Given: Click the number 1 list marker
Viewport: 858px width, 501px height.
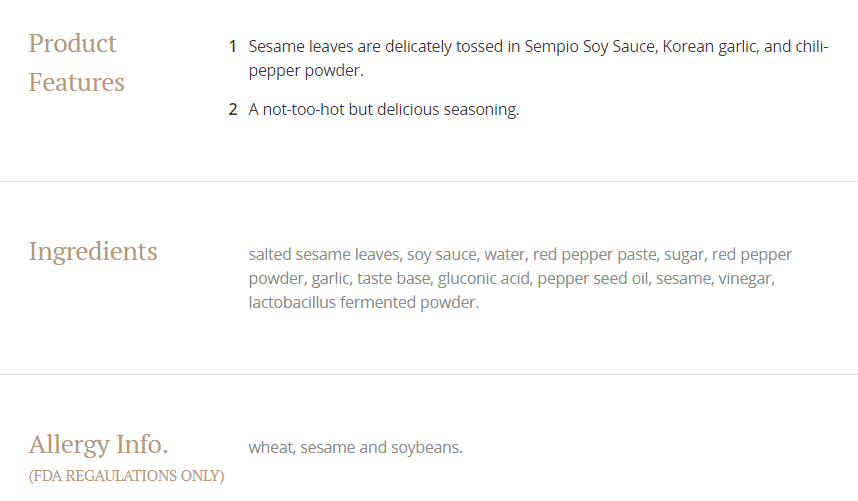Looking at the screenshot, I should click(x=232, y=47).
